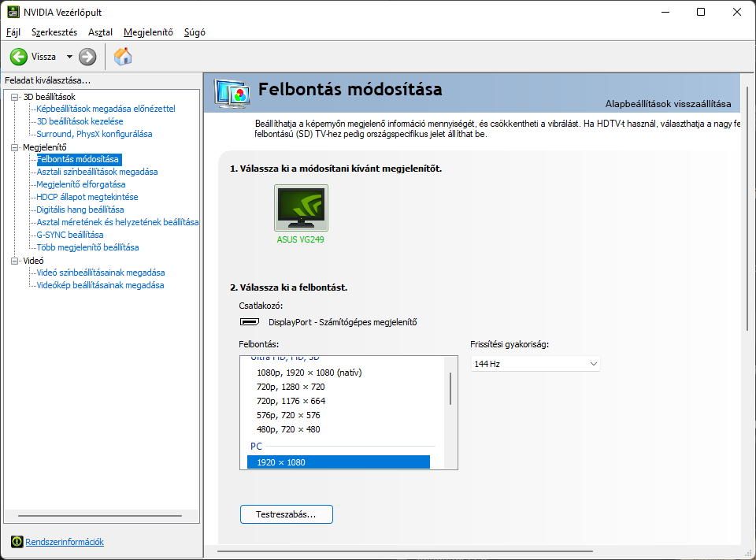Open 3D beállítások kezelése
756x560 pixels.
pos(80,121)
